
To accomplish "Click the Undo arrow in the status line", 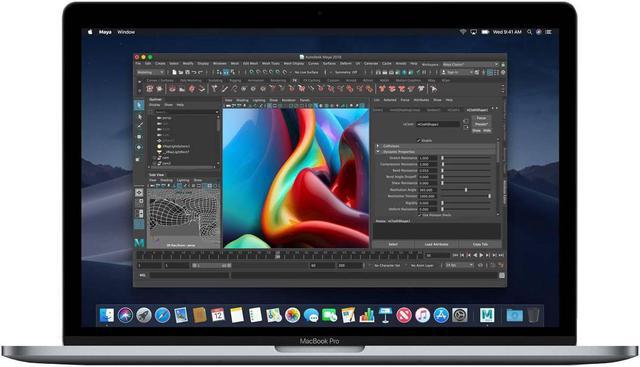I will pyautogui.click(x=194, y=72).
